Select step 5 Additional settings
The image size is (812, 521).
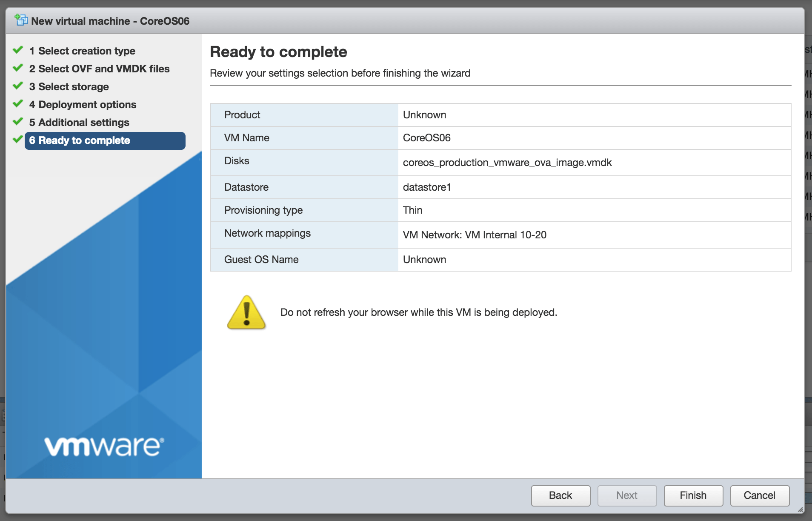[79, 122]
